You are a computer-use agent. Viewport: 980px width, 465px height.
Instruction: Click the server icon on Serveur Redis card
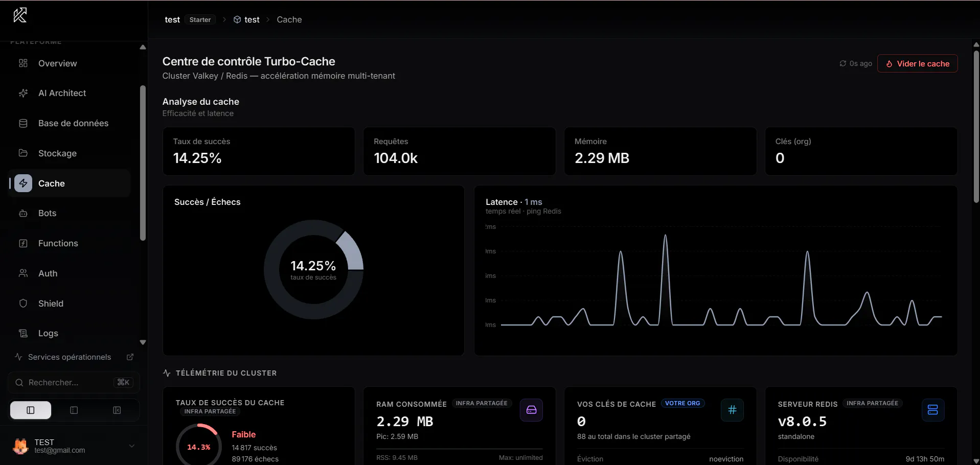pos(932,410)
